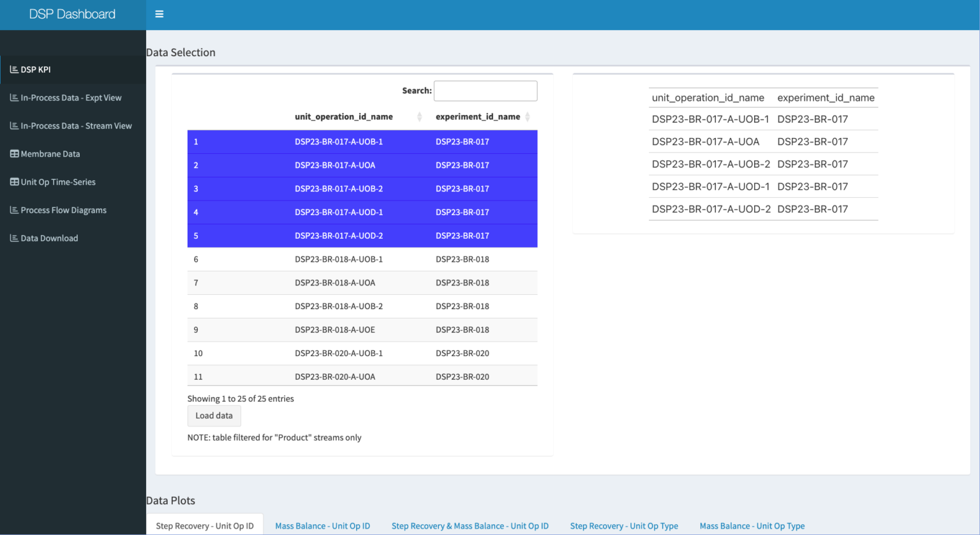
Task: Click the Load data button
Action: pyautogui.click(x=214, y=416)
